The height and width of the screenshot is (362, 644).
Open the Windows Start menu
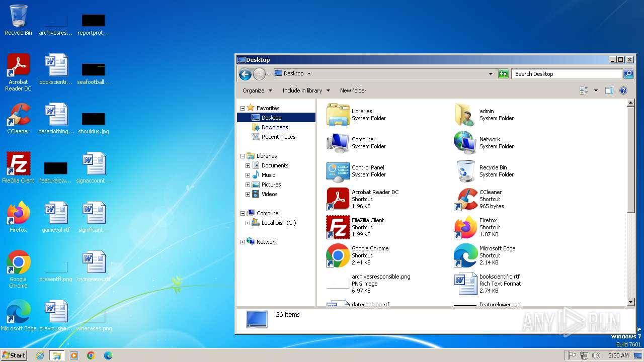(14, 355)
